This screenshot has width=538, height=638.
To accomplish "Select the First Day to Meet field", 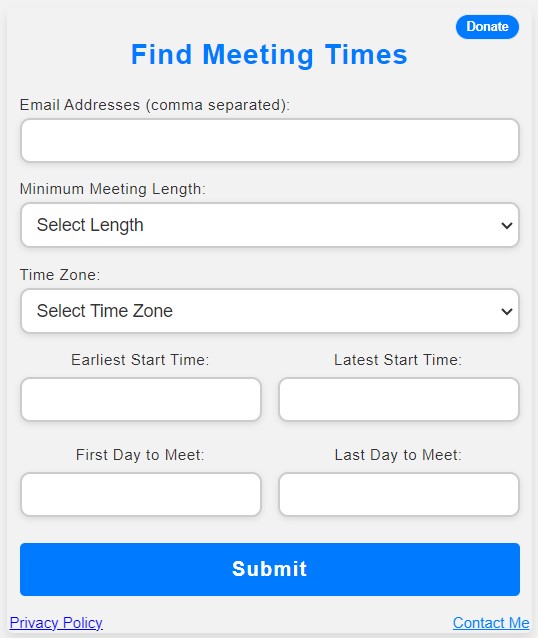I will (141, 494).
